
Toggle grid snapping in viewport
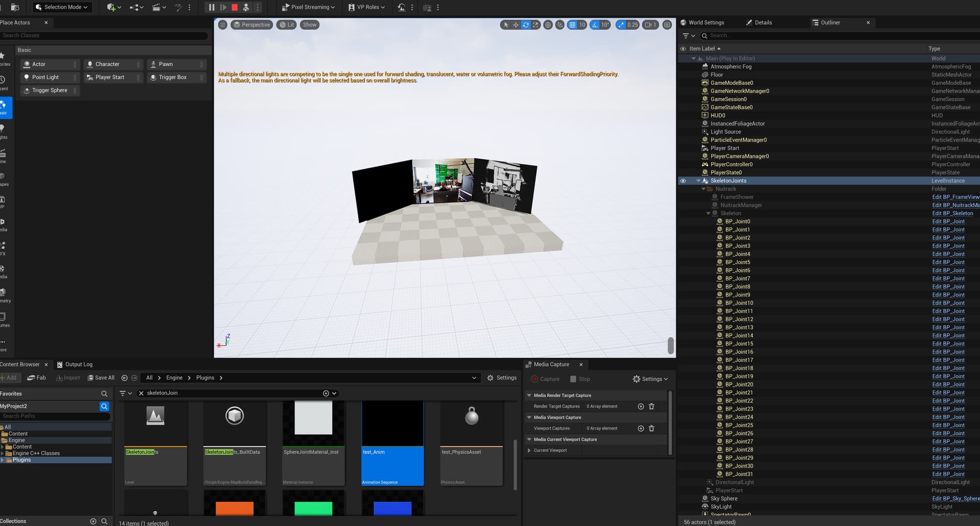click(572, 24)
